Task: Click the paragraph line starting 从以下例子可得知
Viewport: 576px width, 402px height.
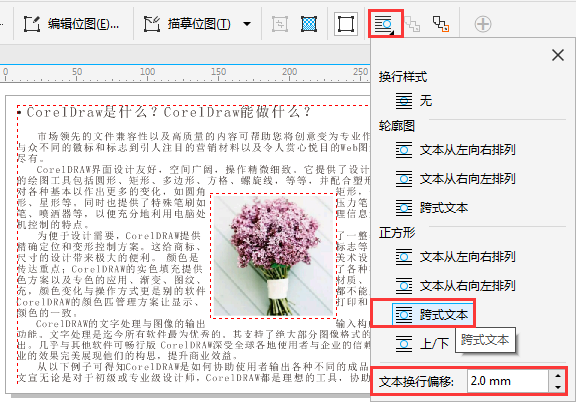Action: [x=203, y=366]
